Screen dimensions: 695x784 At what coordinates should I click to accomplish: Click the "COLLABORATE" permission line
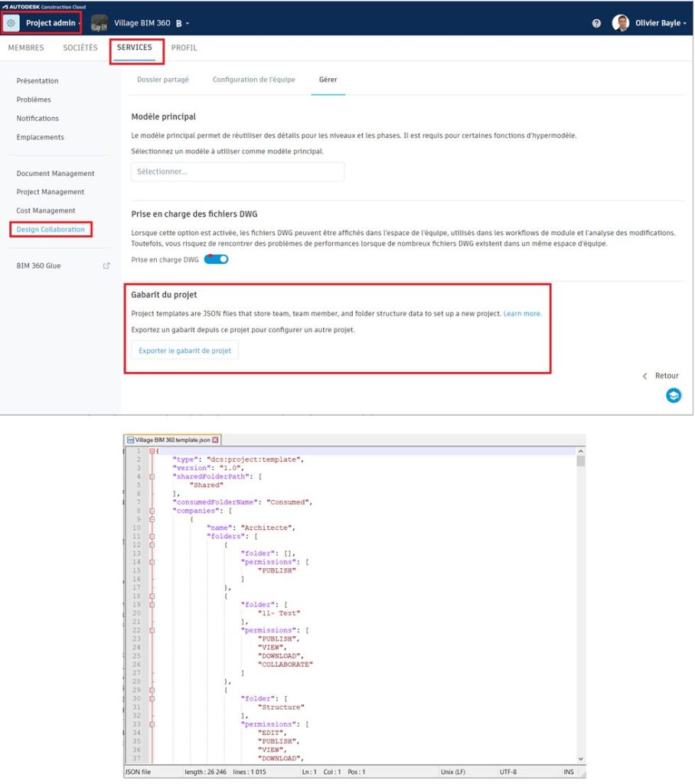click(285, 665)
